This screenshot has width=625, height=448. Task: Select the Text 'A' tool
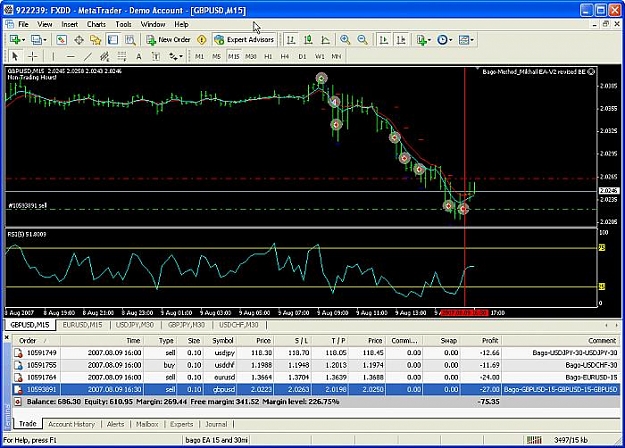[139, 57]
